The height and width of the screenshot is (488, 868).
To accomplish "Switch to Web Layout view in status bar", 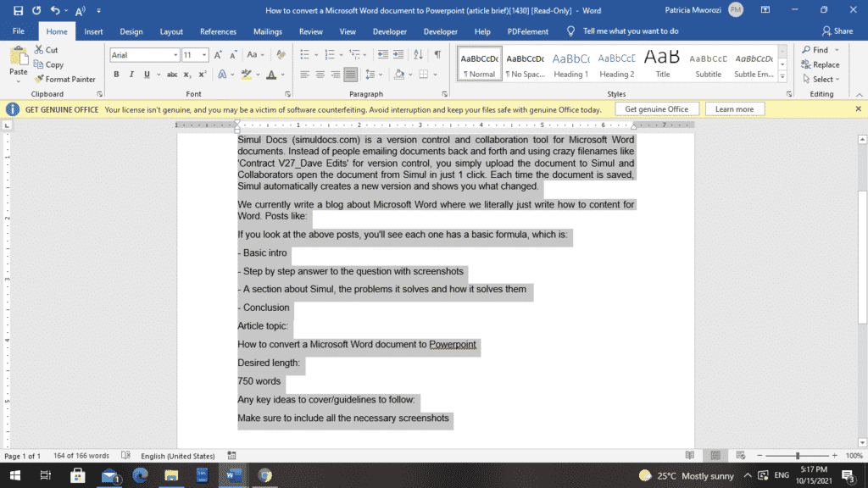I will (741, 455).
